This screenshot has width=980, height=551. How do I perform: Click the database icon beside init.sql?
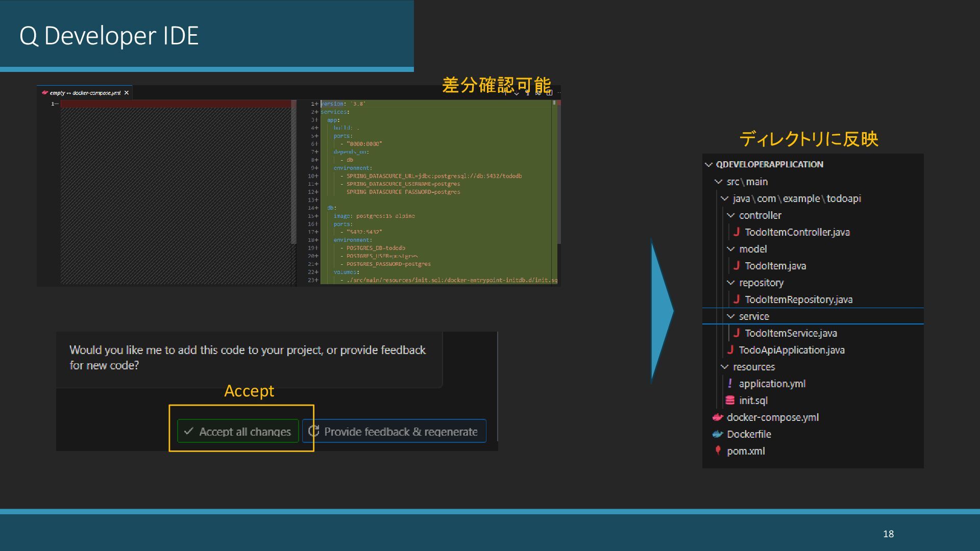[730, 400]
